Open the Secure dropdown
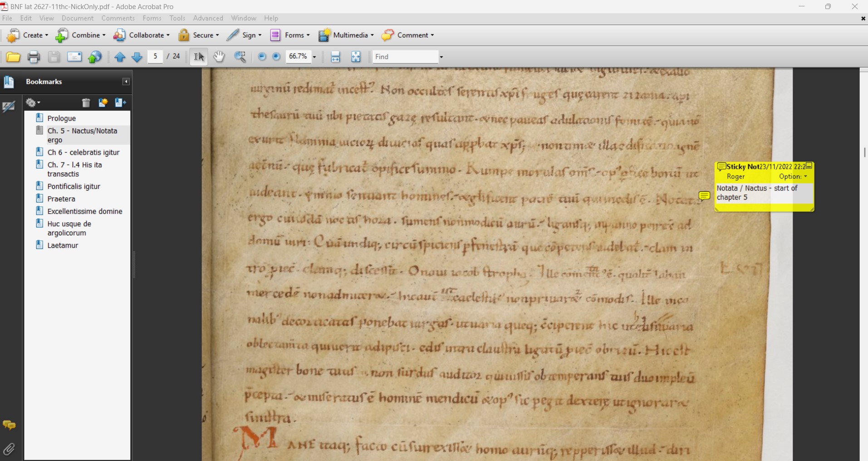 click(x=198, y=35)
